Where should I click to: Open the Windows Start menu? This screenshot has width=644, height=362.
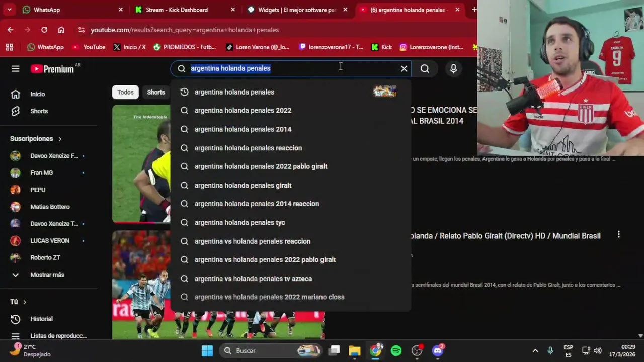[207, 350]
